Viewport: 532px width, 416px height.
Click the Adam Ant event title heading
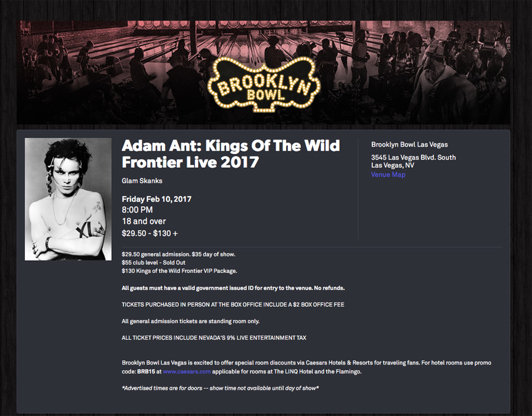coord(231,153)
